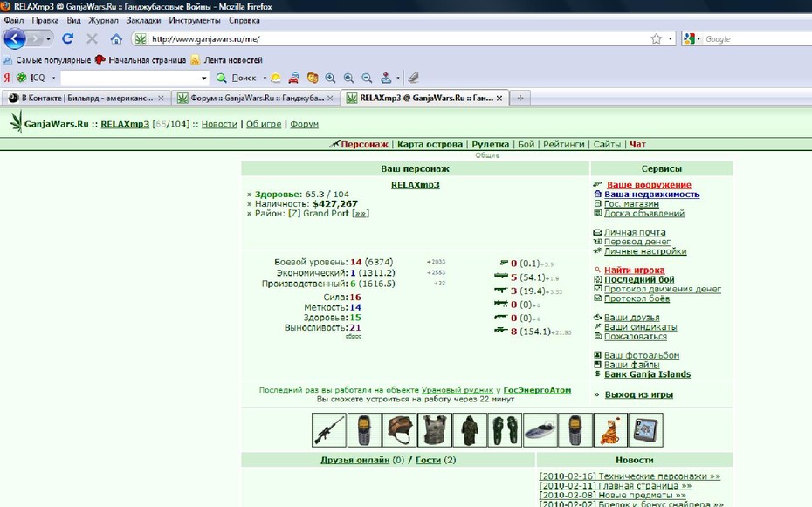Open Ваша недвижимость link
Image resolution: width=812 pixels, height=507 pixels.
pyautogui.click(x=652, y=194)
